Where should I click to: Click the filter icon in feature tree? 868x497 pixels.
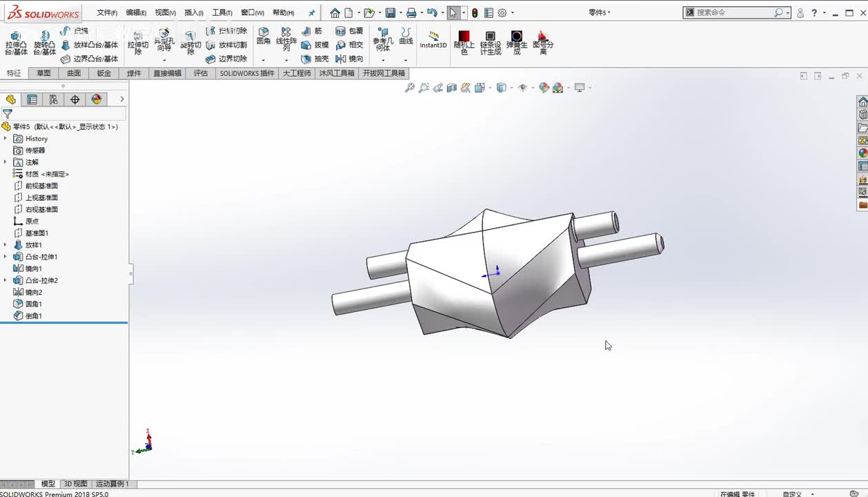click(7, 114)
